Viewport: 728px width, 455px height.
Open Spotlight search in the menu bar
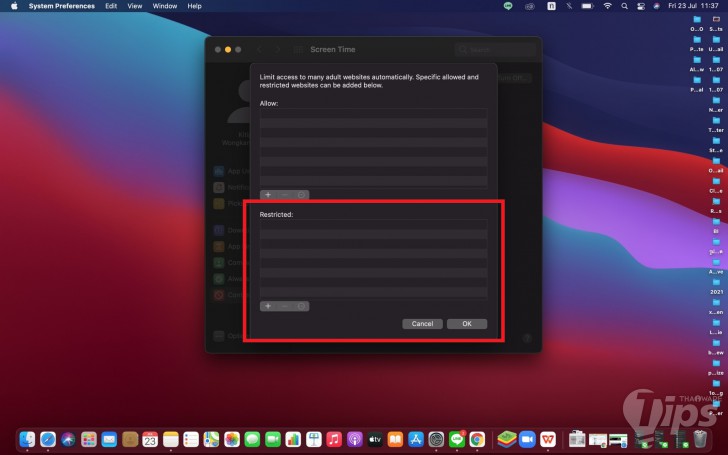click(624, 6)
